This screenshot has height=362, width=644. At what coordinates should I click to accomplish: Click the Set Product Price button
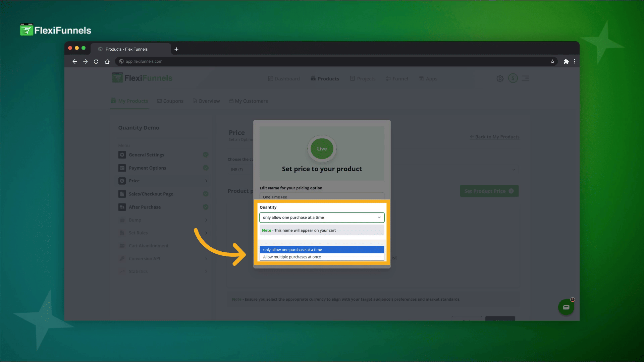click(x=489, y=191)
